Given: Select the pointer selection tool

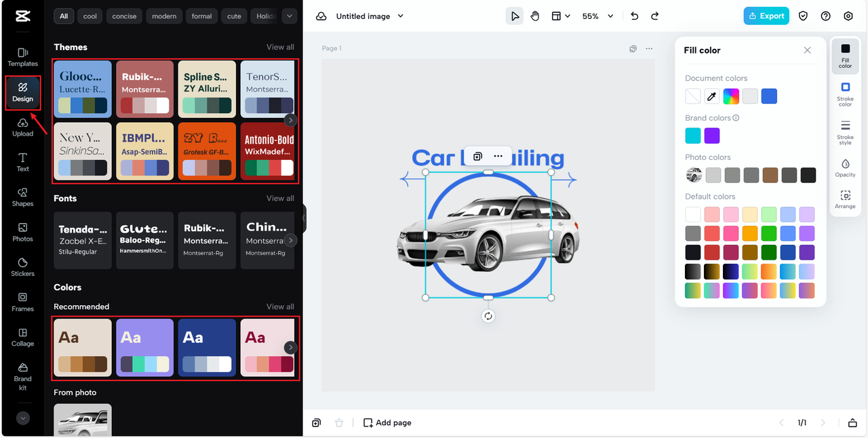Looking at the screenshot, I should (x=515, y=16).
